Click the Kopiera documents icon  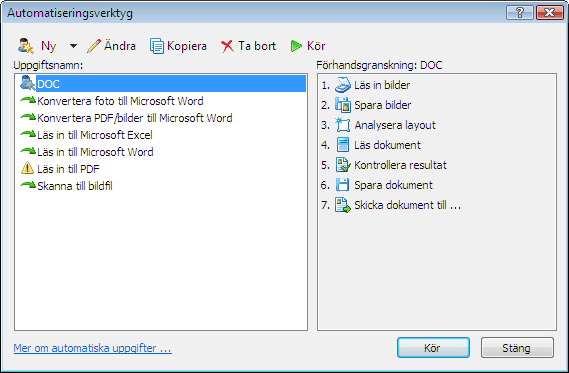(x=157, y=46)
